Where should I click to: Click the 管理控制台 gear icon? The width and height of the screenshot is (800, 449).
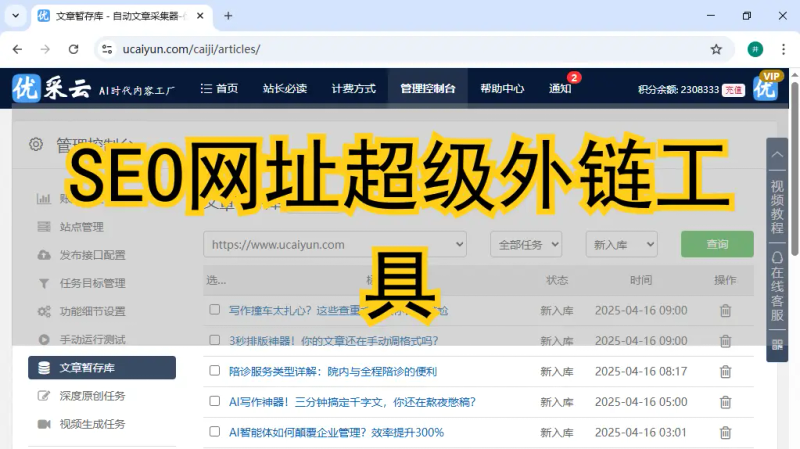(36, 144)
